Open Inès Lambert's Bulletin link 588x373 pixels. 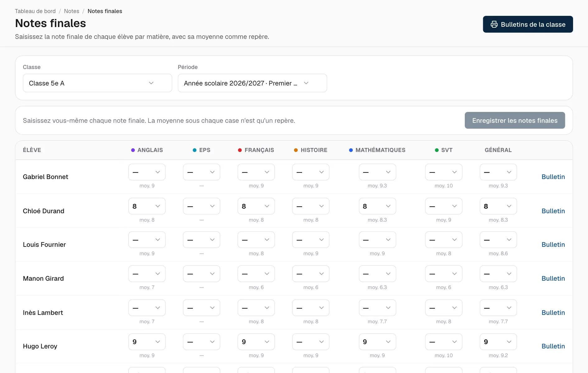click(x=553, y=312)
